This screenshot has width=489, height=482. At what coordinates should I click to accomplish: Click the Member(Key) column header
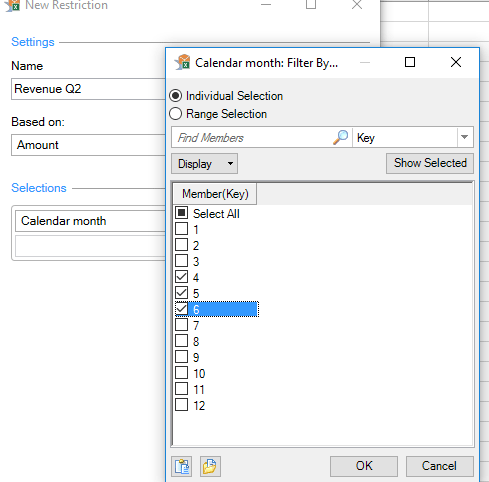coord(215,194)
